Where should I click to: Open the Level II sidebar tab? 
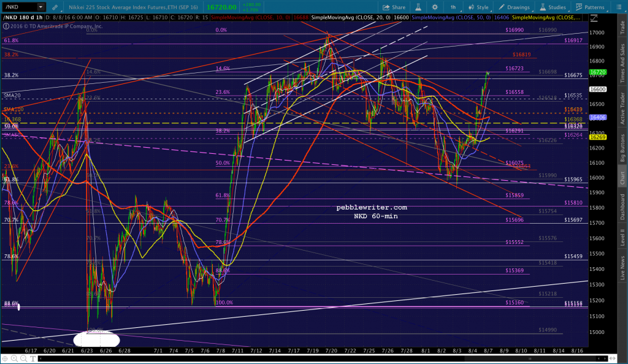coord(622,237)
